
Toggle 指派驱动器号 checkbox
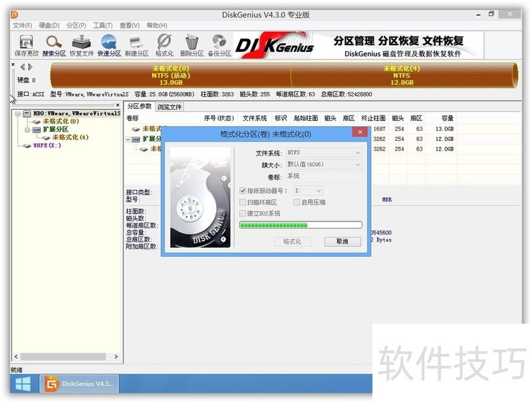243,191
